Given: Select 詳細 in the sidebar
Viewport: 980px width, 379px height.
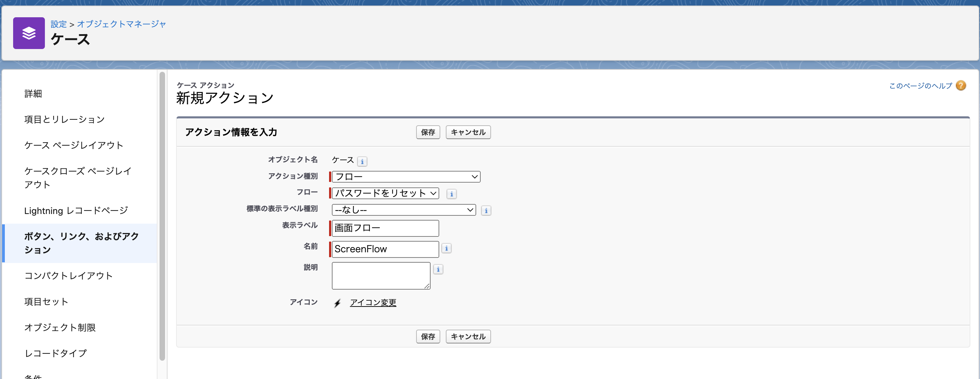Looking at the screenshot, I should (x=33, y=94).
